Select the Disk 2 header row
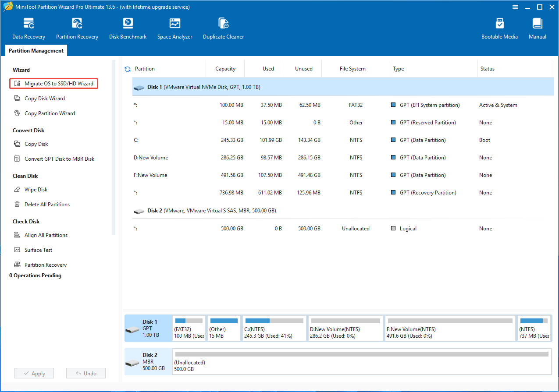Viewport: 559px width, 392px height. click(343, 211)
